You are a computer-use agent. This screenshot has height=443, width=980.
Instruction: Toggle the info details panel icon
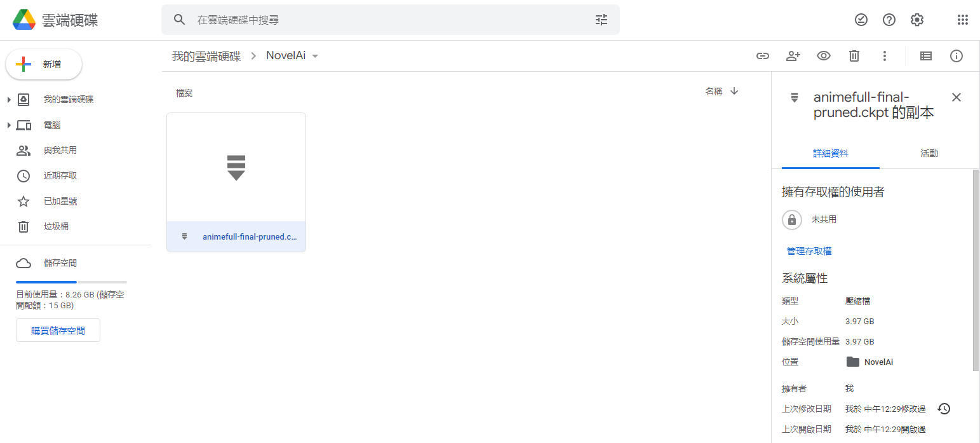957,56
